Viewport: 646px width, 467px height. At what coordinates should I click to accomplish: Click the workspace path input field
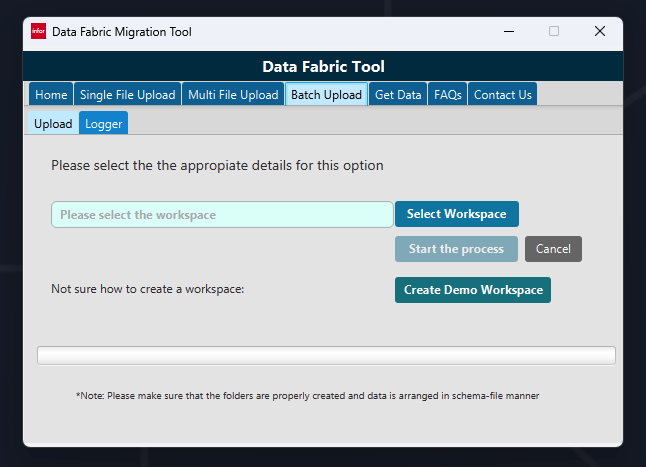click(222, 215)
